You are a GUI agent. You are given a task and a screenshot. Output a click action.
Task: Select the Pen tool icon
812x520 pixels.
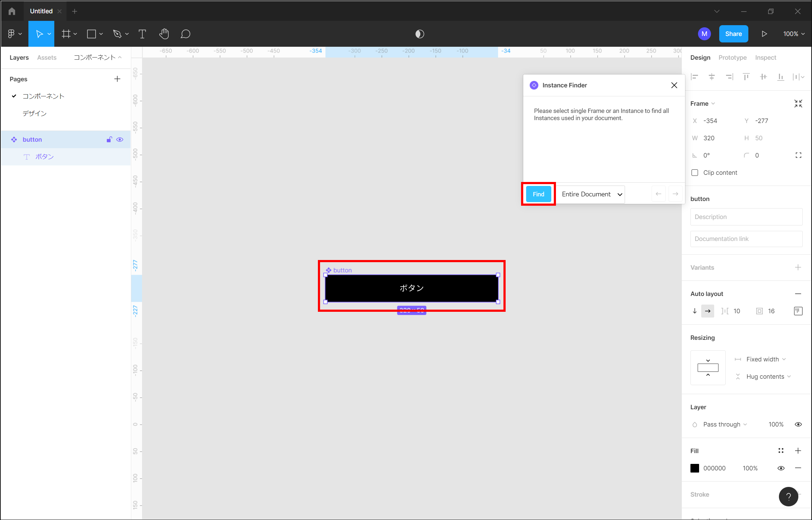click(x=117, y=34)
